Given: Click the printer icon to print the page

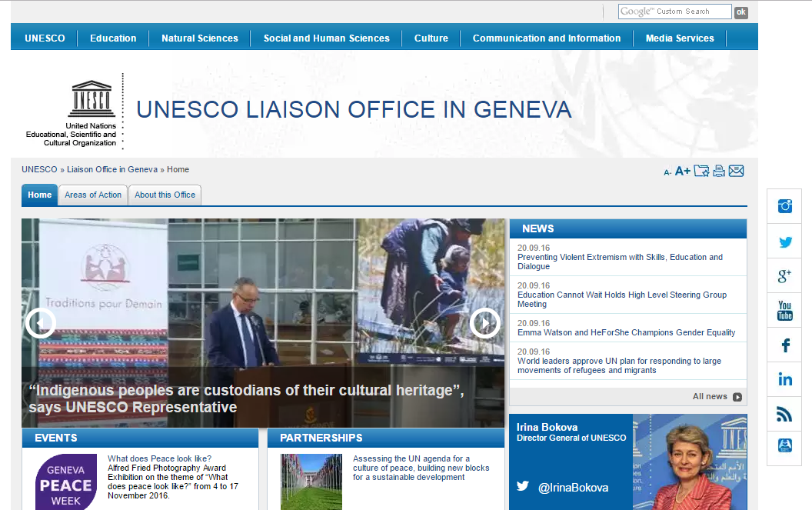Looking at the screenshot, I should (719, 171).
